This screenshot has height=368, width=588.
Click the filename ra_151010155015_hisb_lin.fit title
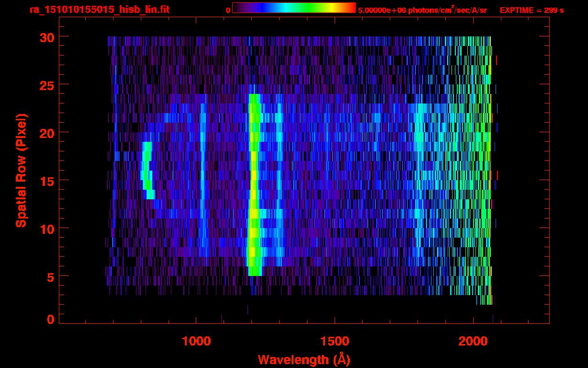pos(99,10)
